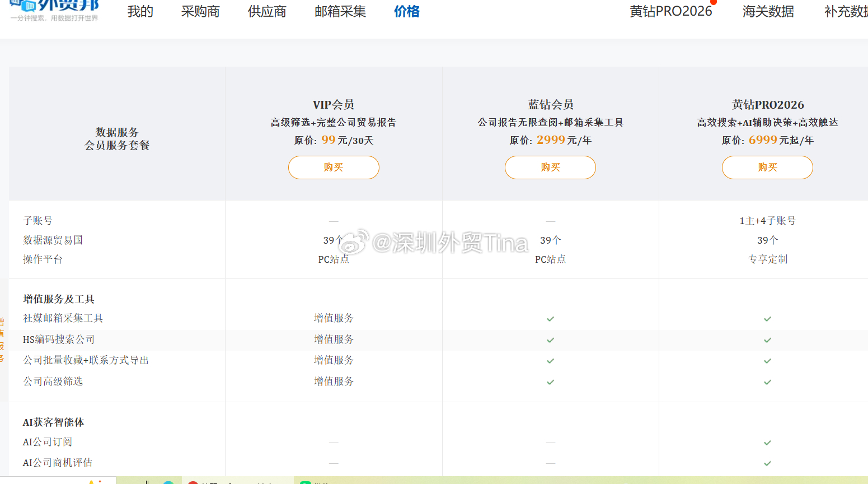Click the 蓝钻会员 checkmark for 社媒邮箱采集工具
The width and height of the screenshot is (868, 484).
point(551,319)
